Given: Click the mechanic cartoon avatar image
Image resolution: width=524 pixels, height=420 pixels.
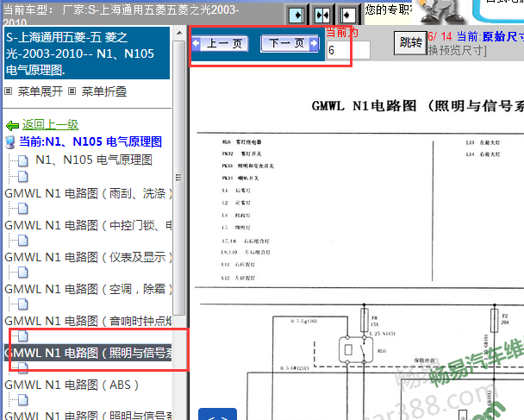Looking at the screenshot, I should [x=440, y=12].
